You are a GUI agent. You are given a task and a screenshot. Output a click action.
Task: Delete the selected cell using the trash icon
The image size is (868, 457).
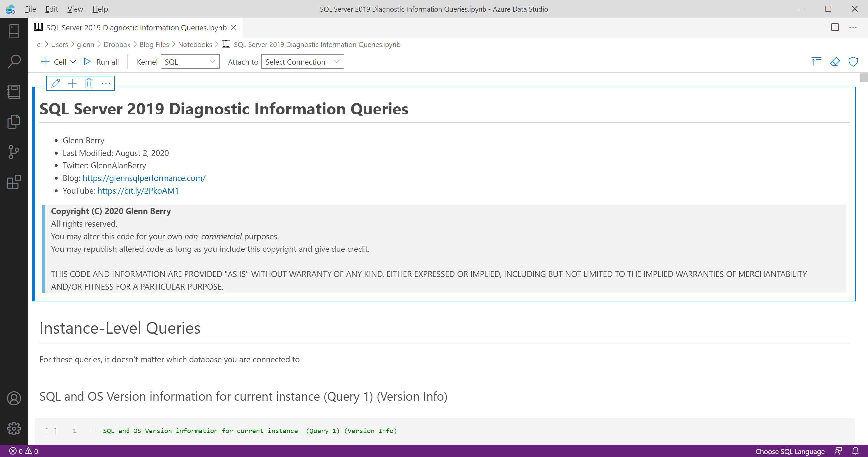click(89, 83)
